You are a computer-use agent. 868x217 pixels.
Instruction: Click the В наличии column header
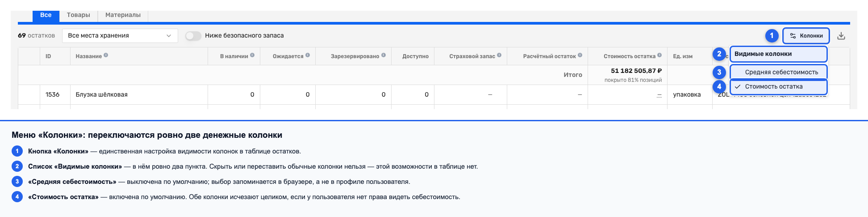pos(234,56)
